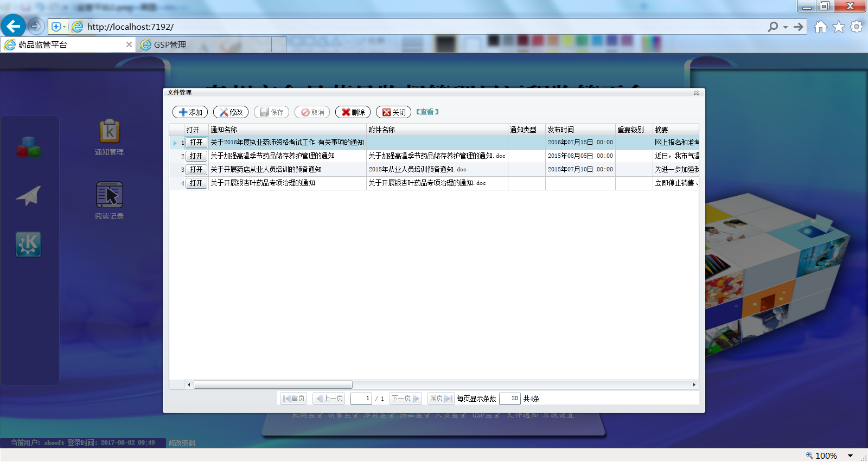Open the browser Tools gear icon
The image size is (868, 462).
point(857,27)
